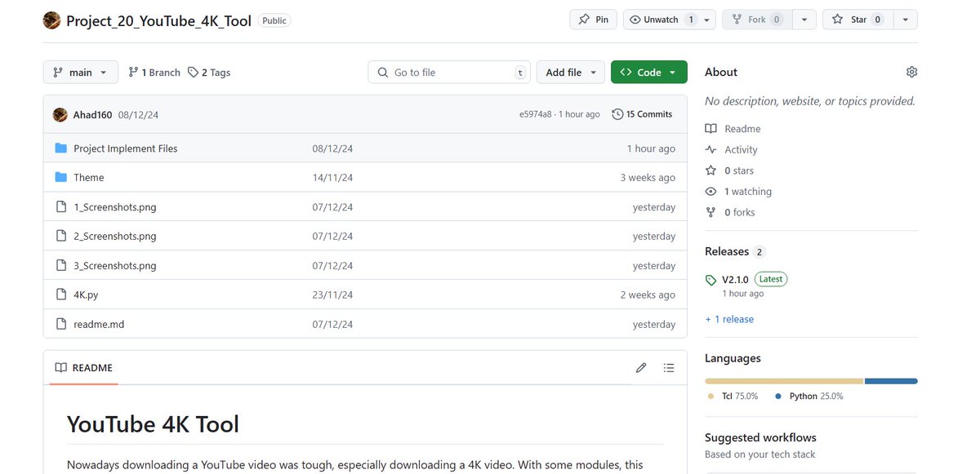The height and width of the screenshot is (474, 980).
Task: Open the Fork options dropdown arrow
Action: (804, 20)
